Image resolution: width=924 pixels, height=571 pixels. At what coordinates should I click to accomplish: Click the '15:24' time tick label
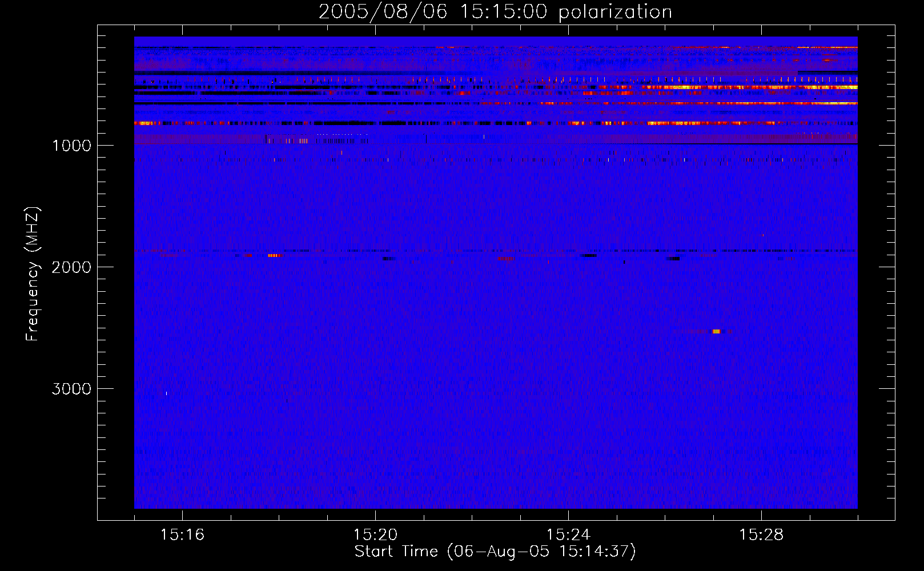568,535
